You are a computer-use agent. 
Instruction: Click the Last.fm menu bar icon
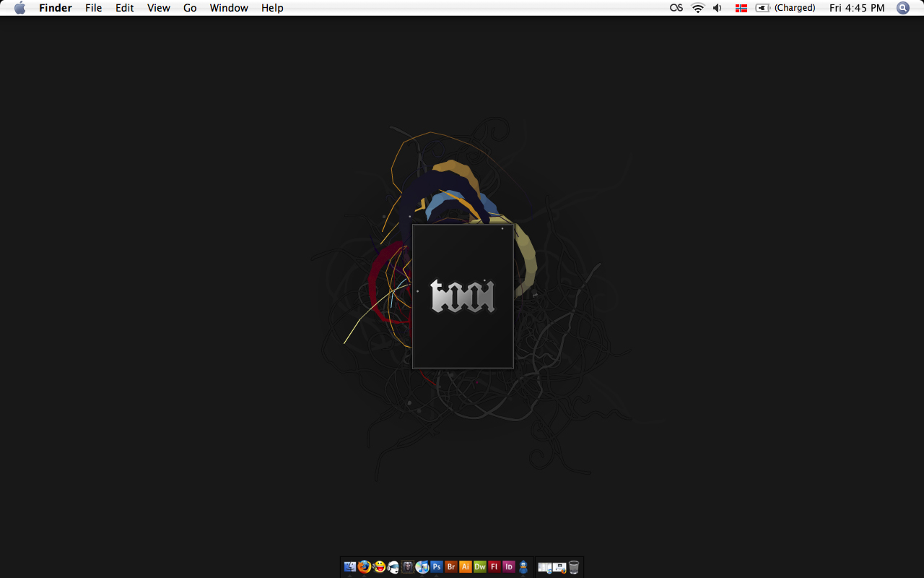point(676,8)
